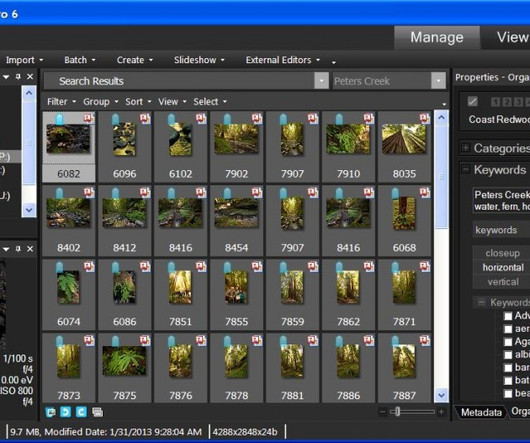Click the rotate right icon in bottom toolbar
Image resolution: width=530 pixels, height=443 pixels.
click(x=81, y=412)
